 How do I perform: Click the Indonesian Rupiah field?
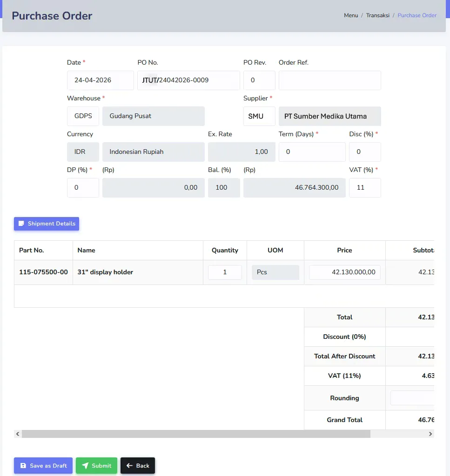pyautogui.click(x=154, y=152)
